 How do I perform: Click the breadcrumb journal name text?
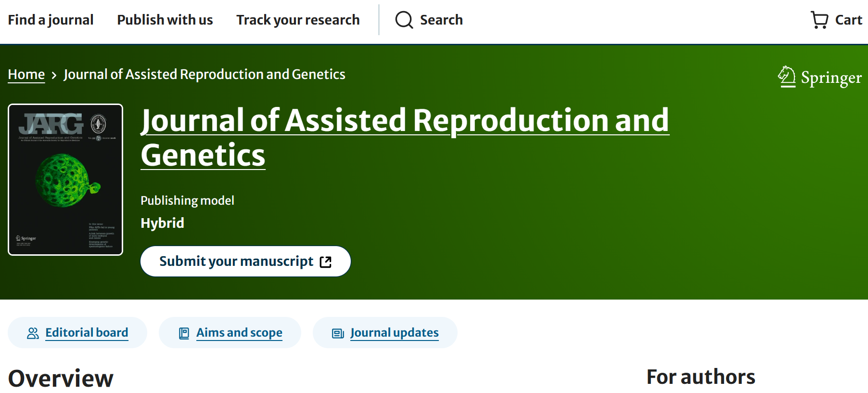point(204,74)
